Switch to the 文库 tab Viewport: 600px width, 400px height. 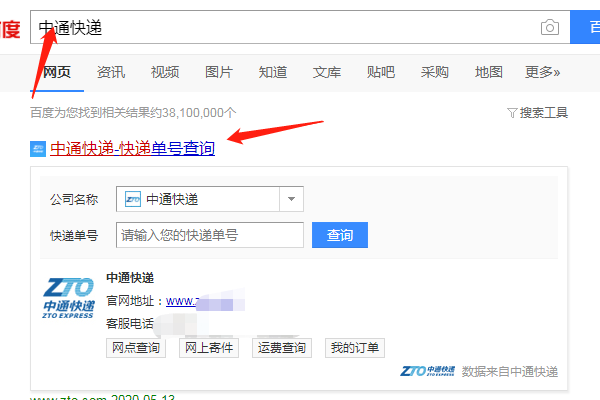pos(327,72)
